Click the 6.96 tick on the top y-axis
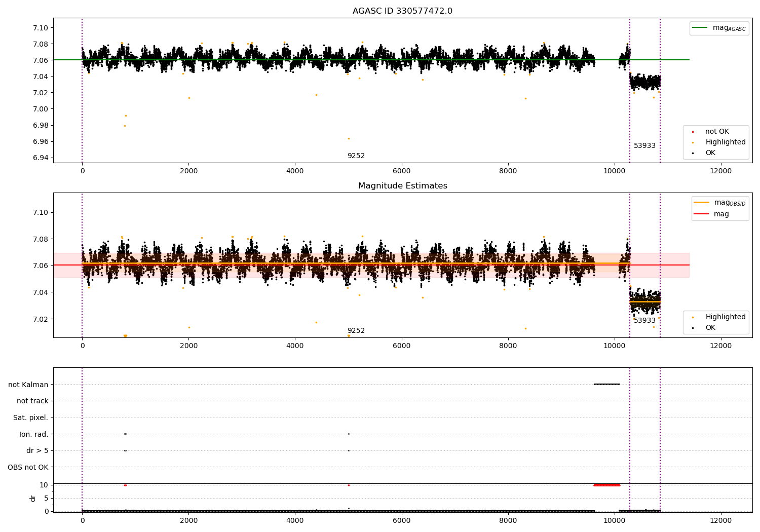Screen dimensions: 760x532 pos(41,142)
